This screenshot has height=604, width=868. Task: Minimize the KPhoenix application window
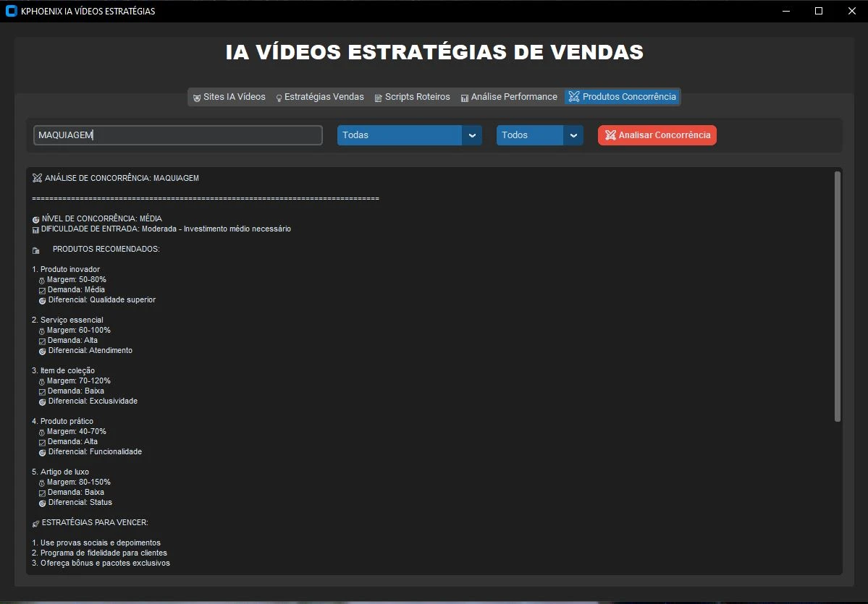(786, 11)
